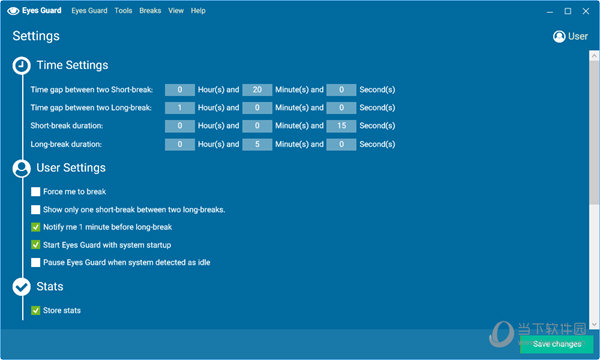Click 'Time gap between two Long-break:' label
This screenshot has width=600, height=360.
pyautogui.click(x=91, y=108)
